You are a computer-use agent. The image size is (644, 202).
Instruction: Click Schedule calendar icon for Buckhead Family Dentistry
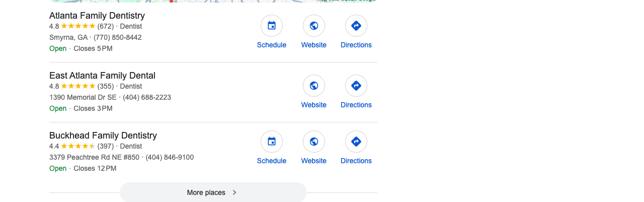click(272, 142)
